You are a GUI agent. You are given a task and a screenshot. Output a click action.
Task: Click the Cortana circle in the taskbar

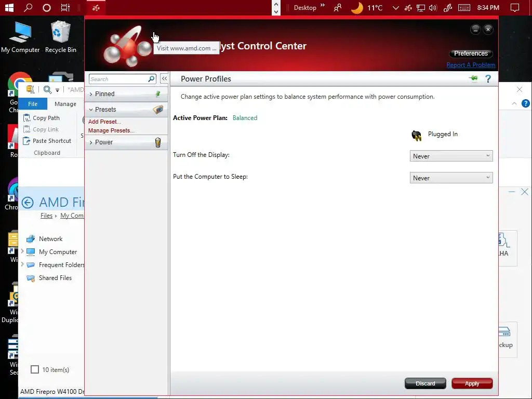pos(47,7)
